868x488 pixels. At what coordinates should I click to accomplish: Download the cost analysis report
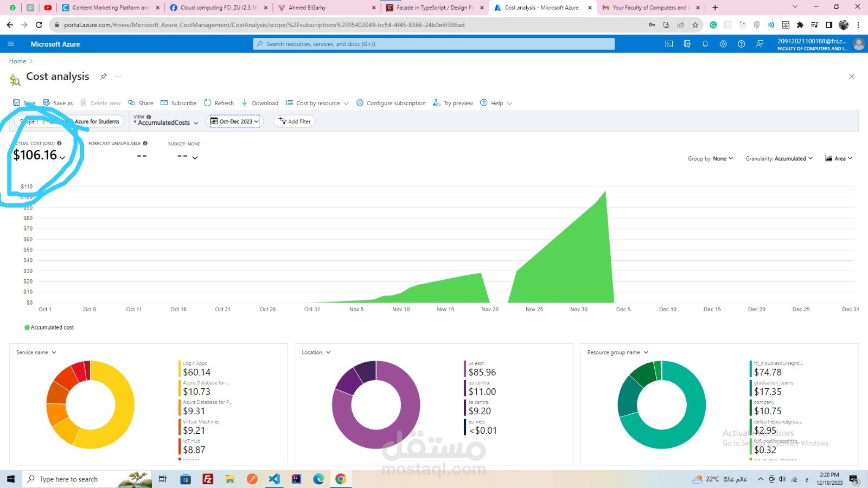260,103
